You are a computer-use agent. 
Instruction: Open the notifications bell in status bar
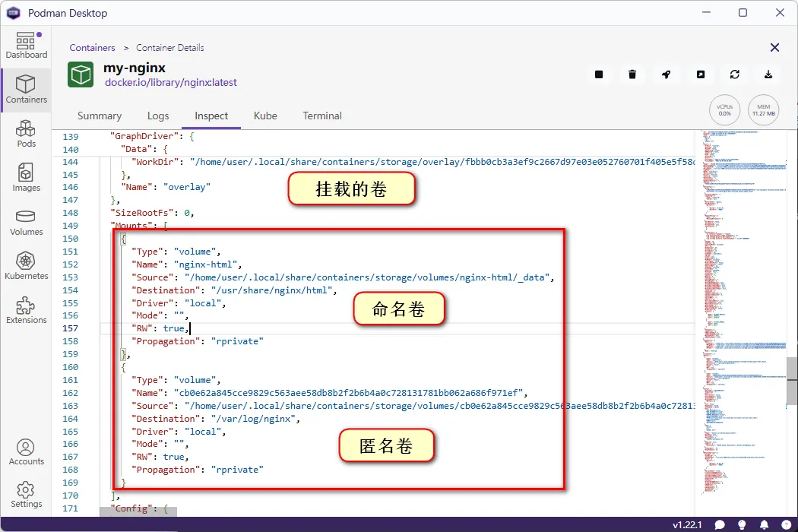click(x=763, y=524)
